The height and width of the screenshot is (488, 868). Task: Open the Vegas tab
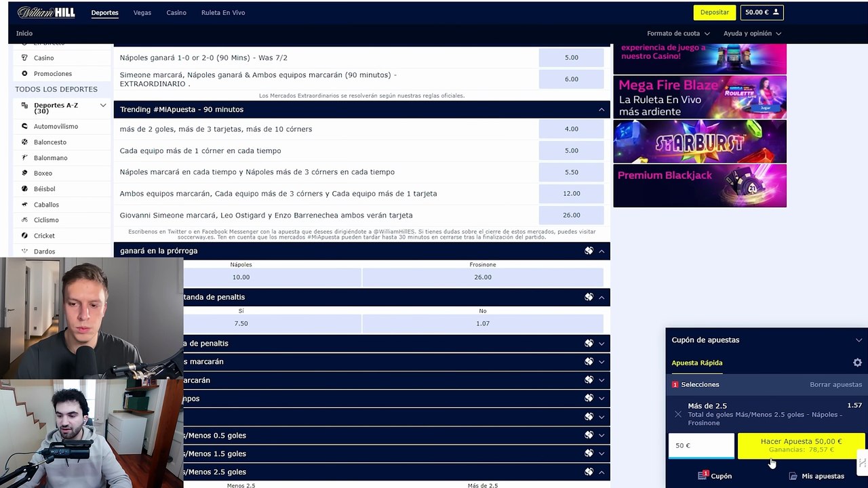142,12
